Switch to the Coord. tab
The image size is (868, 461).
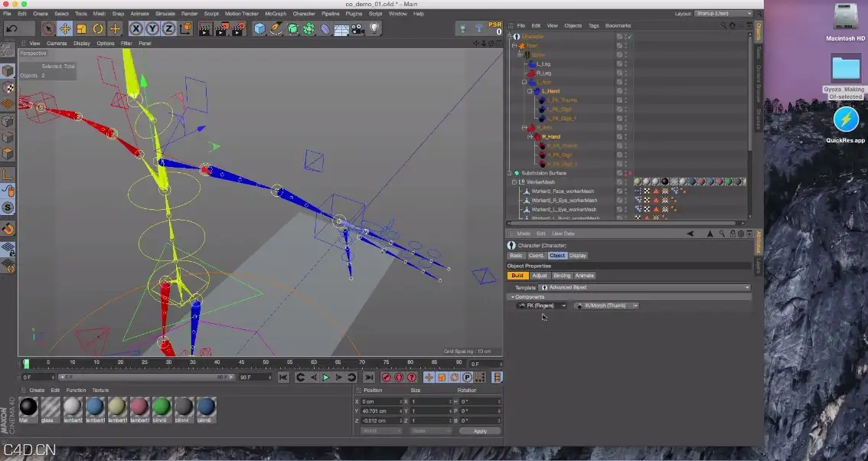(536, 256)
